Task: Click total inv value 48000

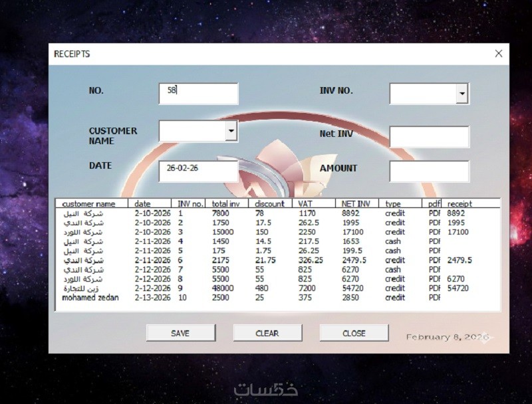Action: [223, 288]
